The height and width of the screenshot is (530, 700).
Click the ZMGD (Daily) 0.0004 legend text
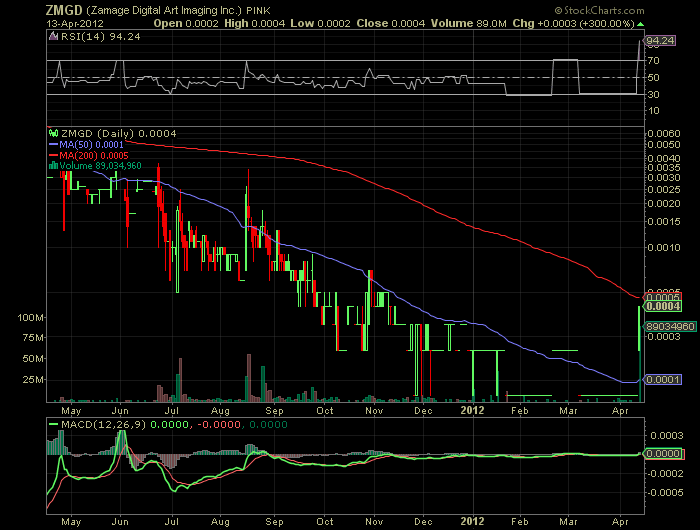point(118,134)
